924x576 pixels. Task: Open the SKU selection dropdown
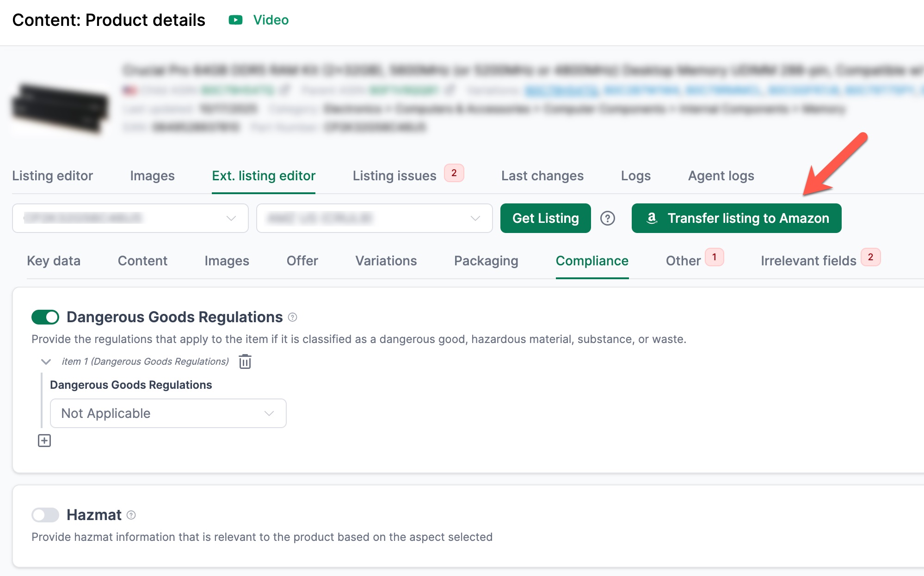click(x=130, y=218)
